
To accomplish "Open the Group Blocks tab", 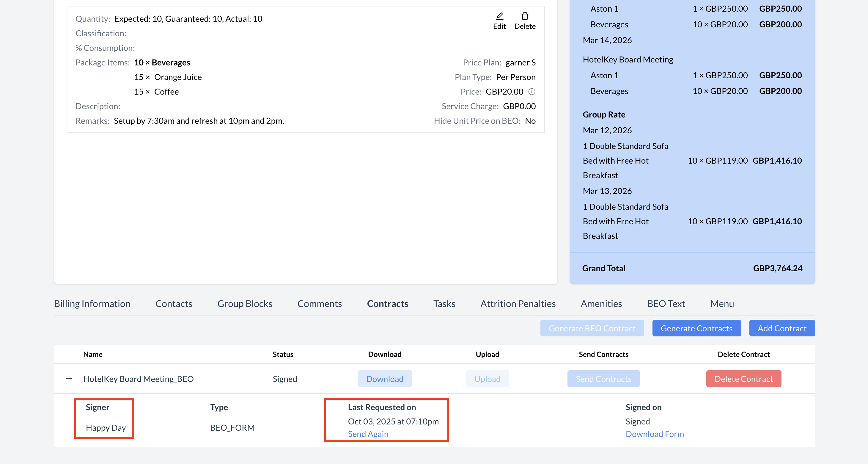I will click(245, 303).
